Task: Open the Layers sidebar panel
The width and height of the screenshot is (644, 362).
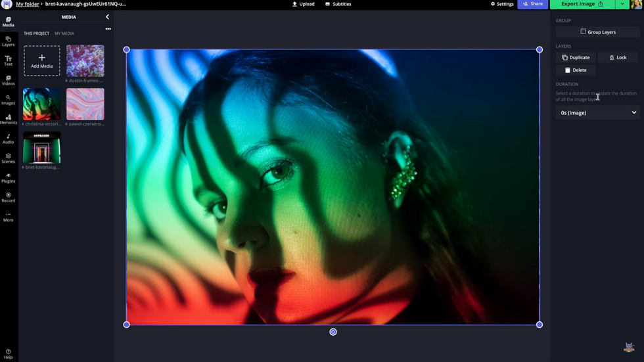Action: coord(8,41)
